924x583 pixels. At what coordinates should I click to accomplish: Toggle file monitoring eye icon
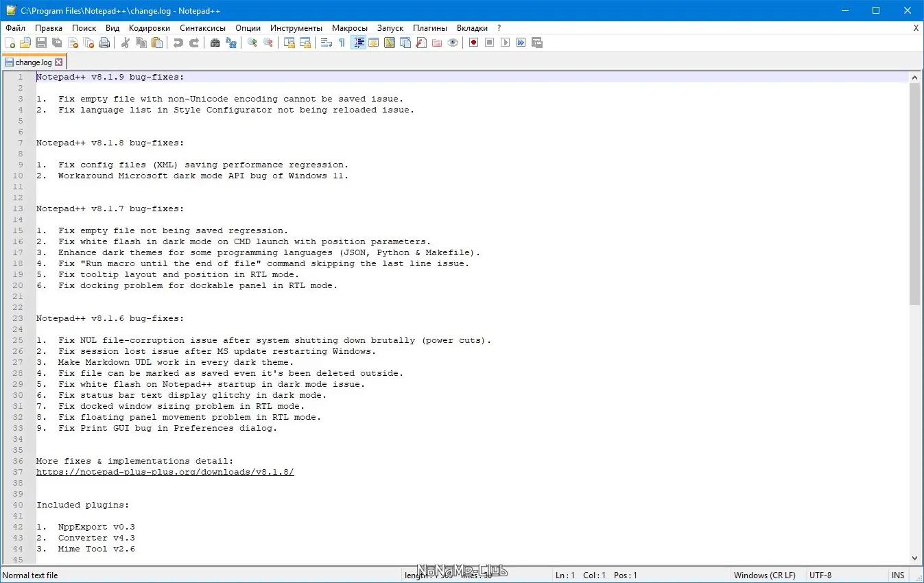pyautogui.click(x=453, y=43)
